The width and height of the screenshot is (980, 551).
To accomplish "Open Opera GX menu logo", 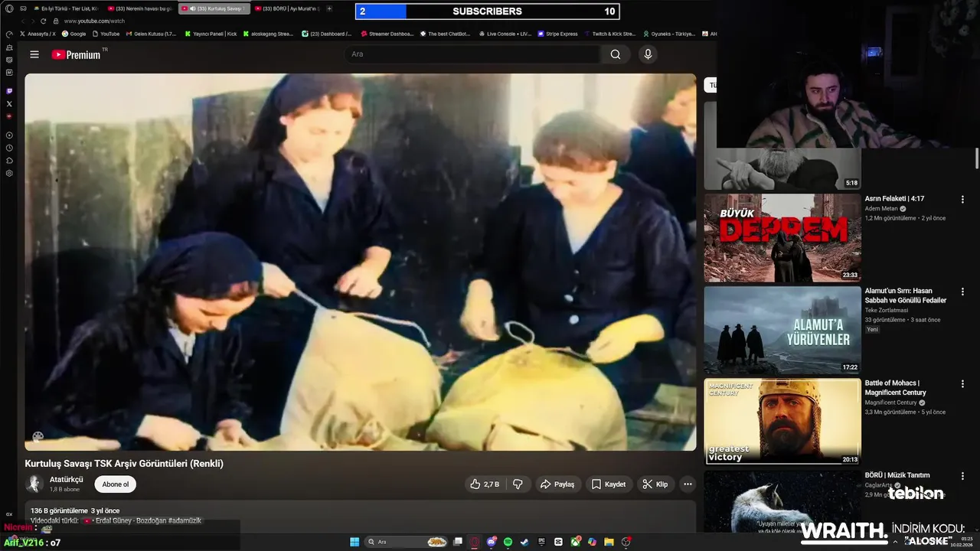I will tap(9, 8).
